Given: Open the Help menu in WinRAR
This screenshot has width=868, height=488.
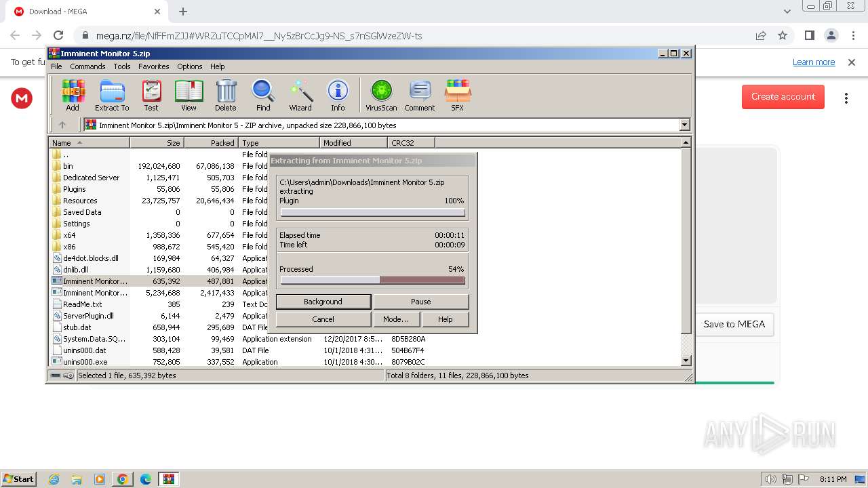Looking at the screenshot, I should [x=217, y=66].
